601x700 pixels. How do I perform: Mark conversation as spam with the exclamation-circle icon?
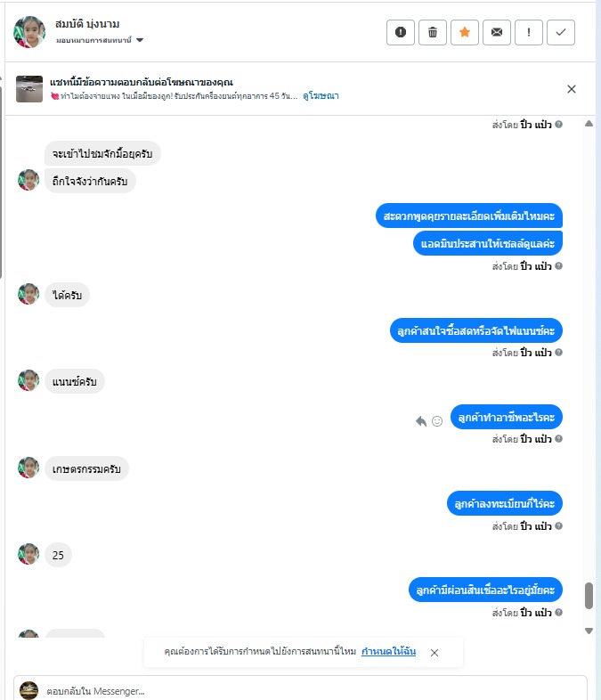click(x=400, y=32)
